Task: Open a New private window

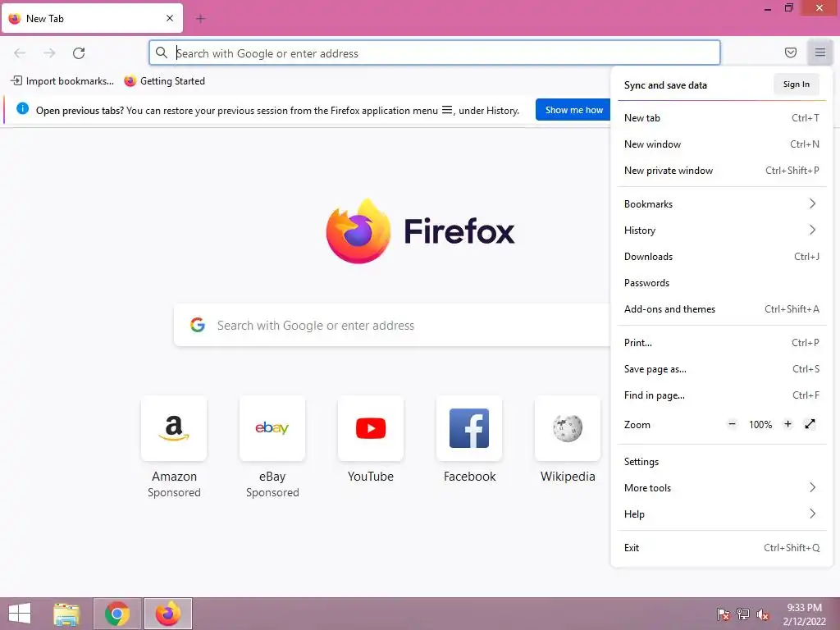Action: point(722,171)
